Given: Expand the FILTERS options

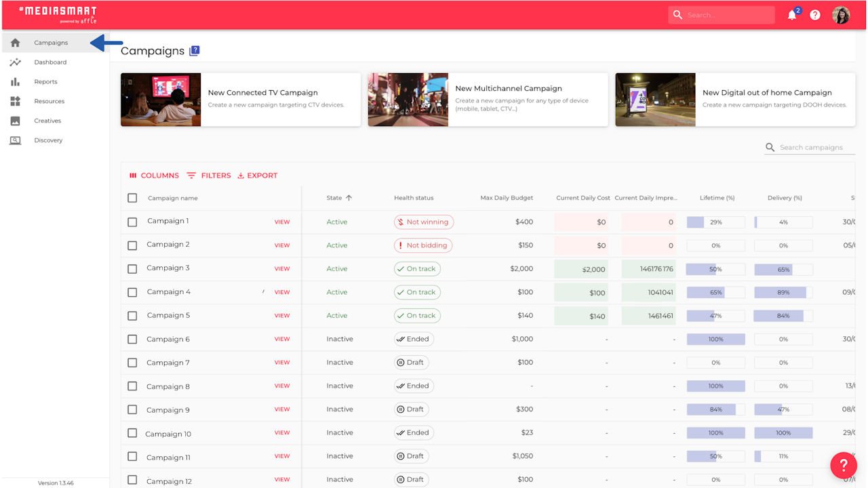Looking at the screenshot, I should point(209,176).
